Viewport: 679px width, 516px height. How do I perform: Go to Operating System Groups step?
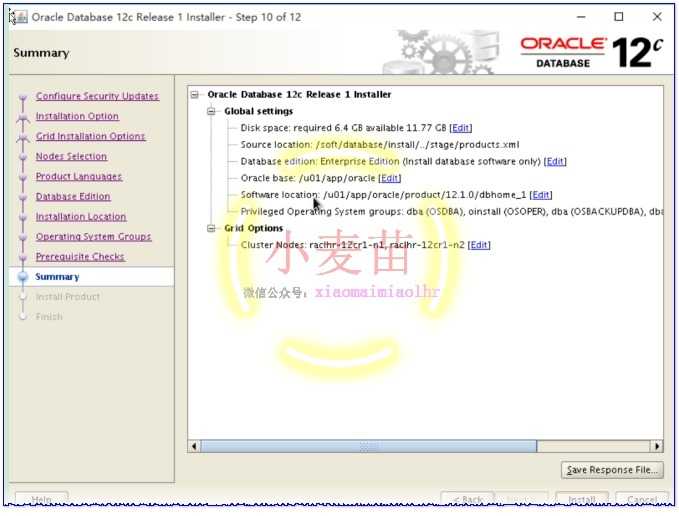tap(94, 237)
